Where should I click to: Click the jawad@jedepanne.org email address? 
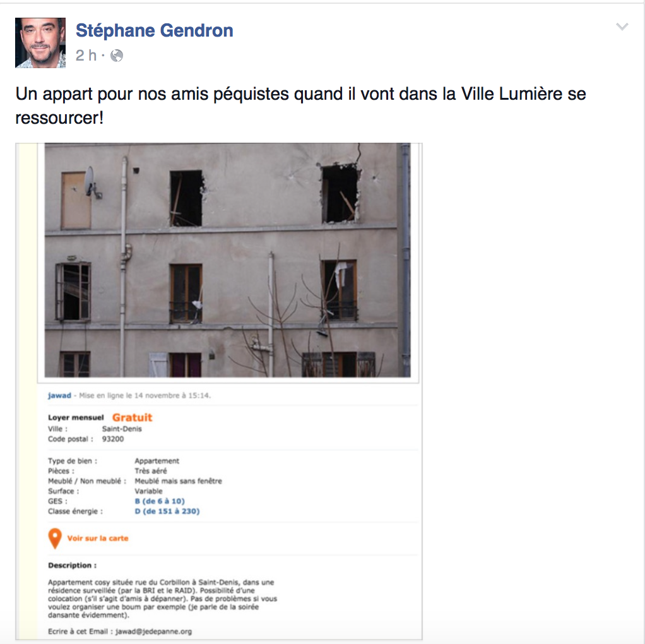pos(153,631)
